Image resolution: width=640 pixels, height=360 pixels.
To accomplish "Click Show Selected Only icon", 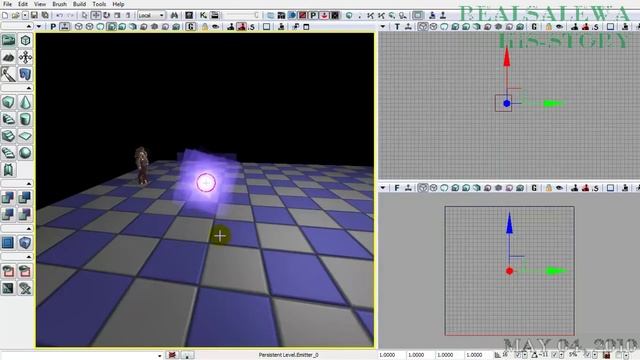I will tap(8, 271).
